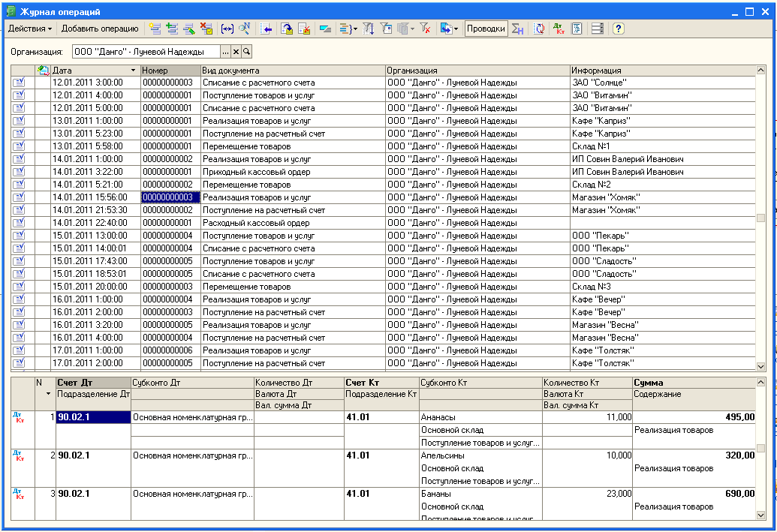
Task: Click the Информация column header
Action: [x=661, y=70]
